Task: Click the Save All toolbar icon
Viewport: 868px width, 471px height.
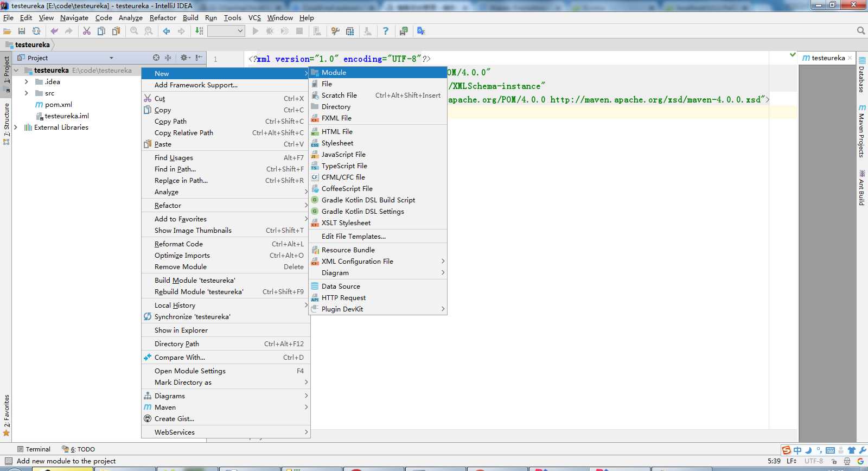Action: coord(22,31)
